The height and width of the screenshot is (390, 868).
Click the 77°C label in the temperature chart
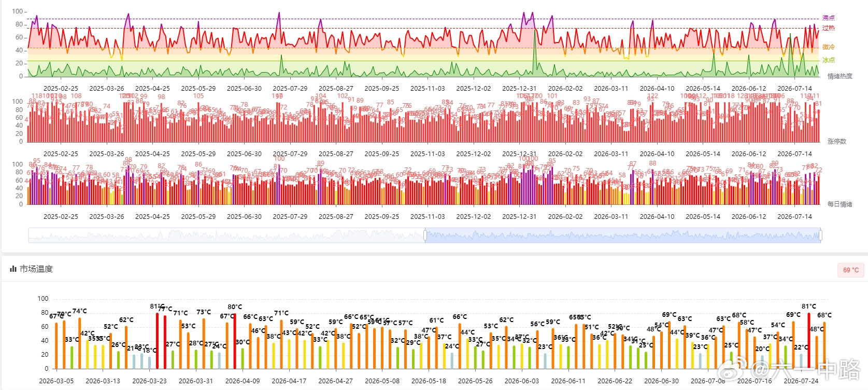(165, 309)
